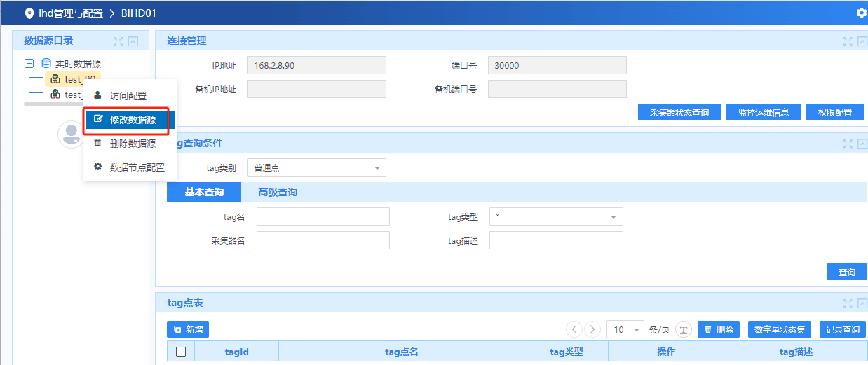Image resolution: width=868 pixels, height=365 pixels.
Task: Click the 数字量状态集 button
Action: [x=780, y=329]
